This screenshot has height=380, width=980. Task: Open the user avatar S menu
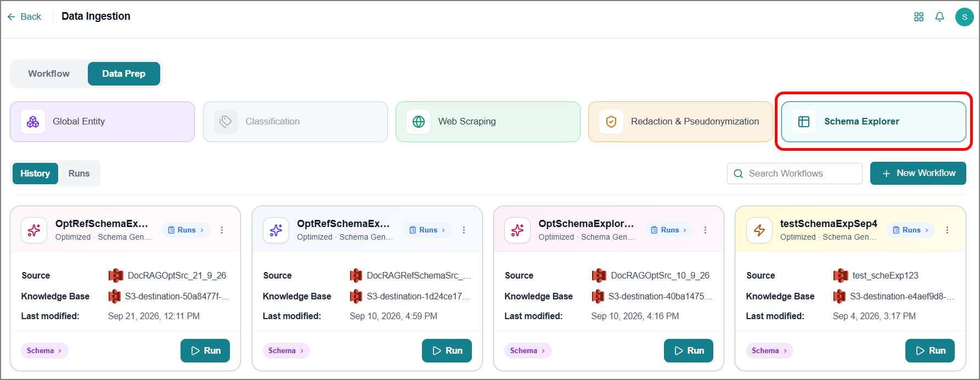point(964,17)
